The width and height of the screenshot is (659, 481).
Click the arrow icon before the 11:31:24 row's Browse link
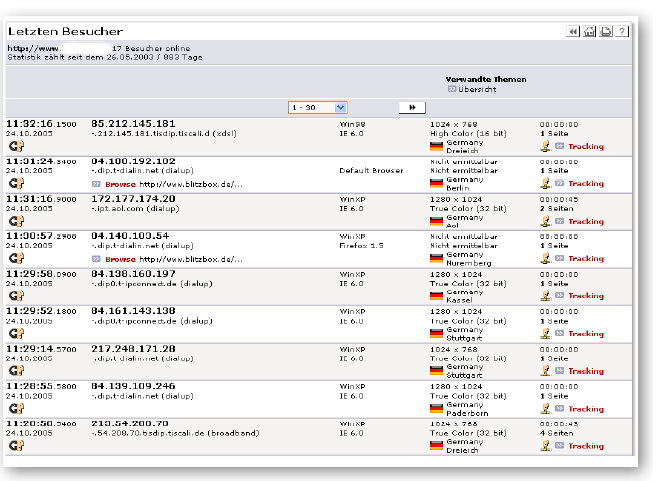pyautogui.click(x=96, y=184)
